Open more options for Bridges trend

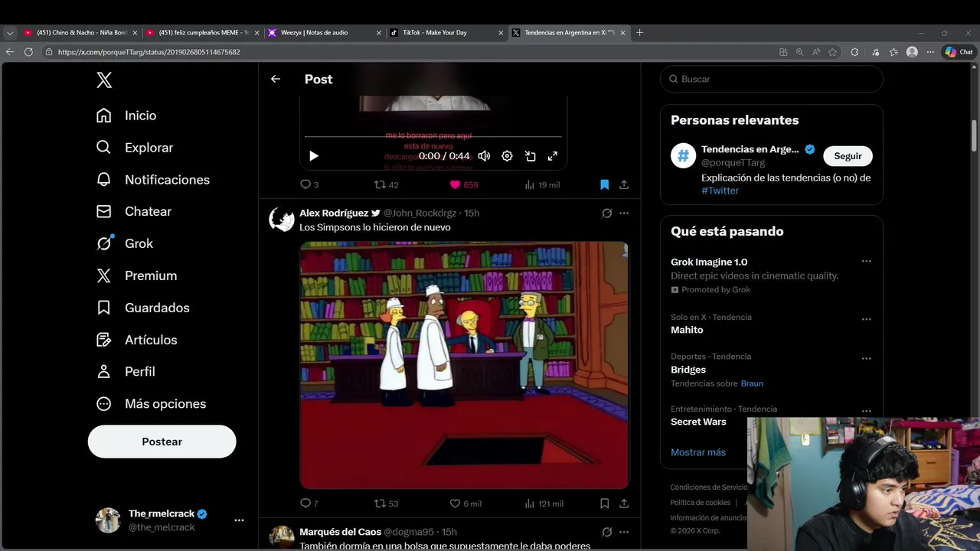point(866,358)
